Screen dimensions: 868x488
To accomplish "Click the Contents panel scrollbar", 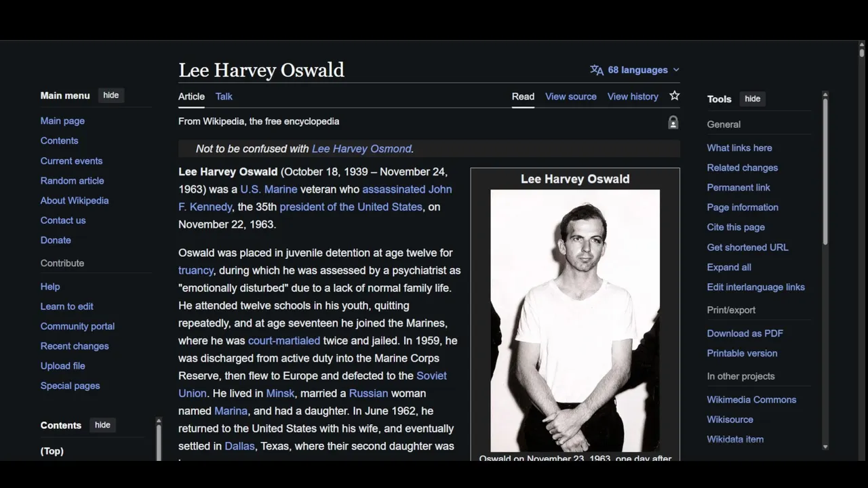I will click(159, 442).
